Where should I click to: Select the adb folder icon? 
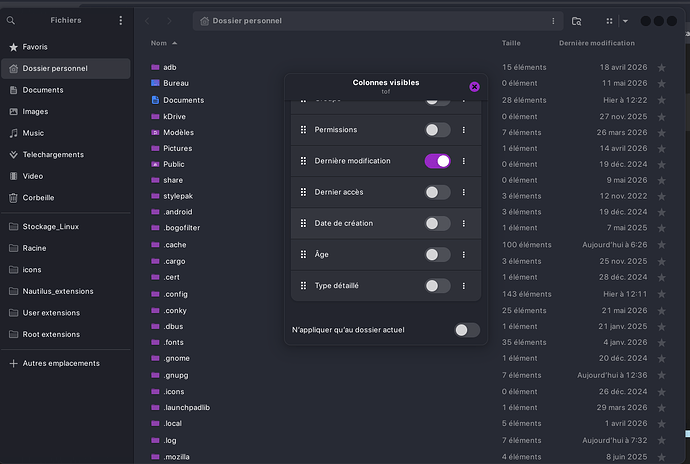tap(155, 67)
